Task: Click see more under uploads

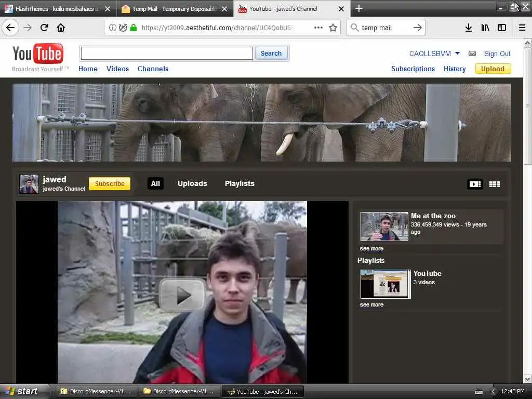Action: 371,248
